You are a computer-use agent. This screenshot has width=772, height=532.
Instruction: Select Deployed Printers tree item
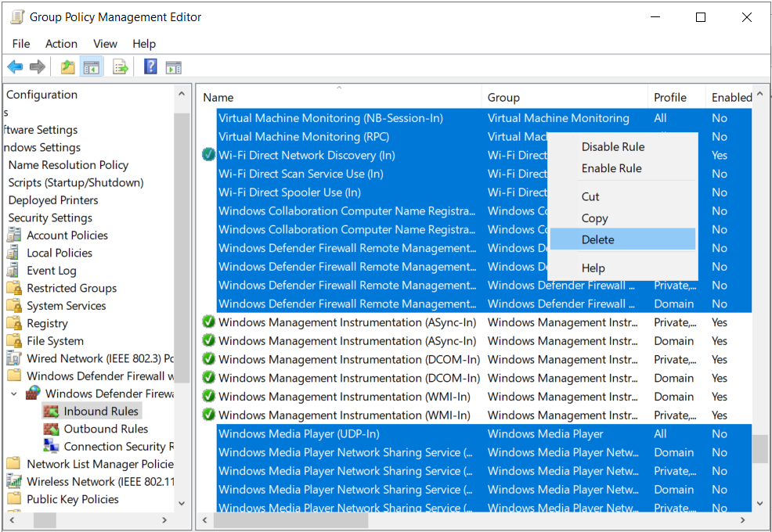53,200
